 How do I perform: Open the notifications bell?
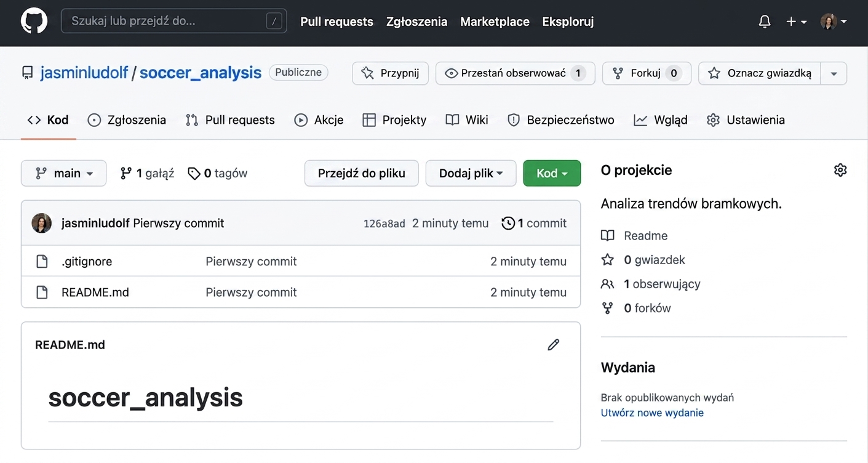(x=765, y=22)
